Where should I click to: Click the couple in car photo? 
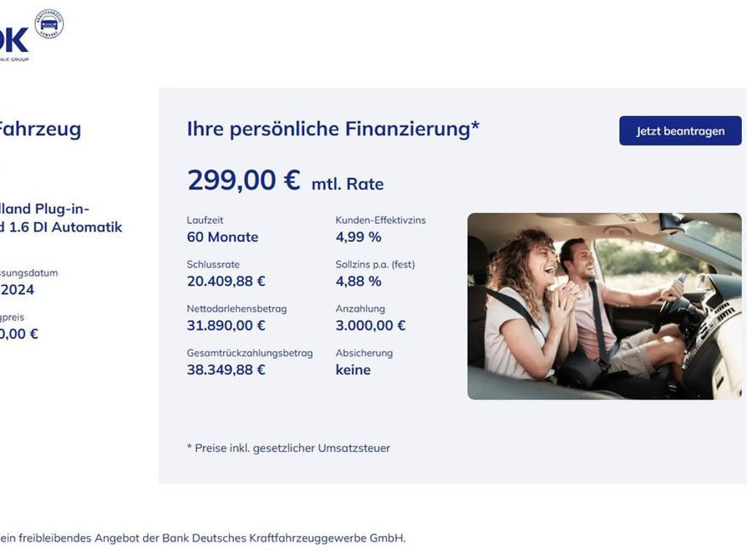605,306
